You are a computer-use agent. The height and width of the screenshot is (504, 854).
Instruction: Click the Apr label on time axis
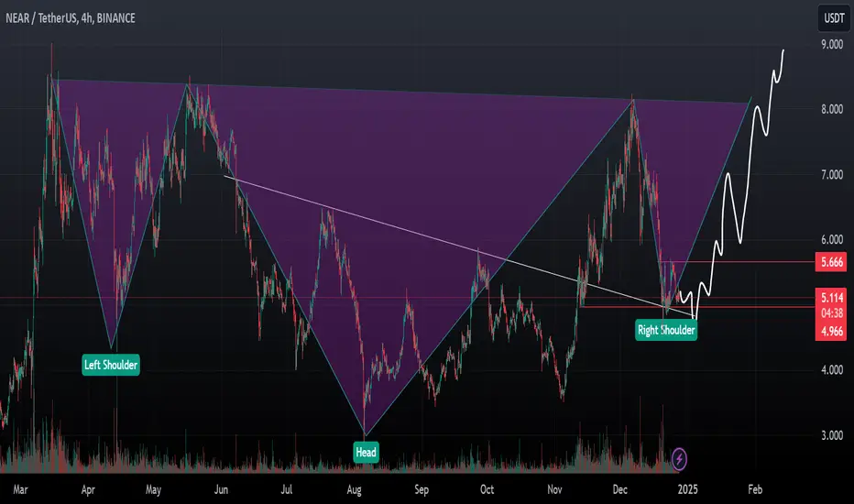click(88, 489)
